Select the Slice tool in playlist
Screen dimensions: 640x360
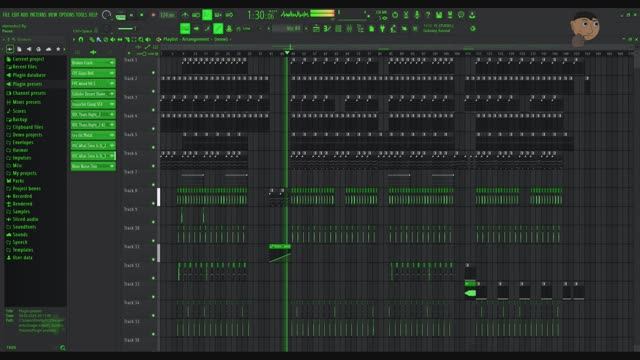point(127,40)
